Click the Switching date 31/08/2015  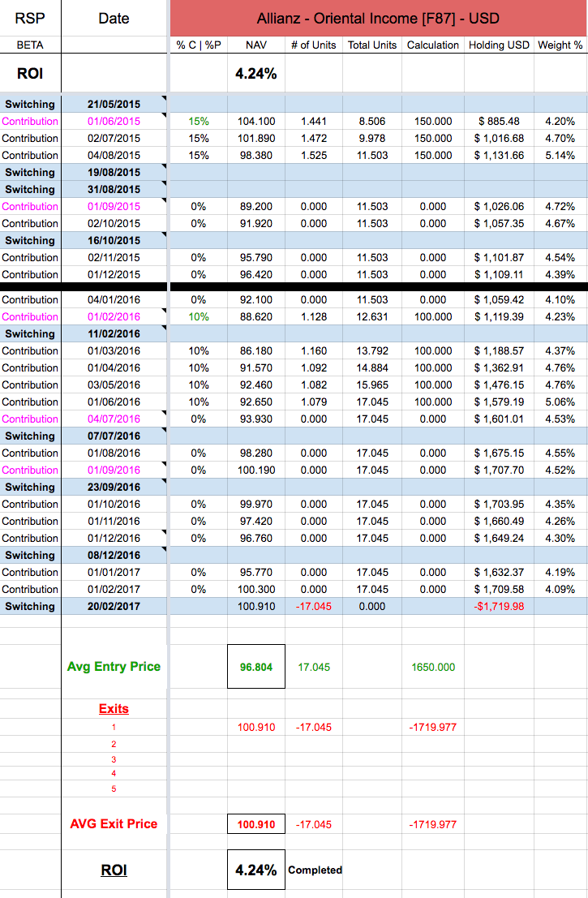(x=114, y=190)
